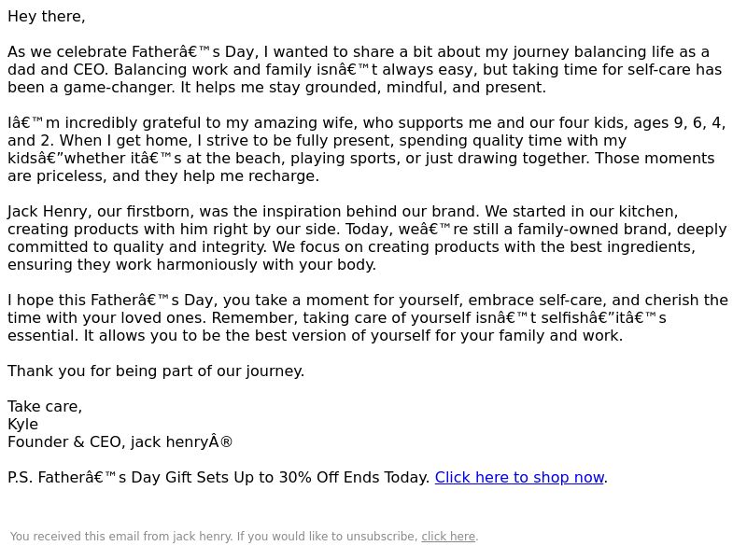This screenshot has width=747, height=560.
Task: Click the 'Take care,' sign-off line
Action: 45,407
